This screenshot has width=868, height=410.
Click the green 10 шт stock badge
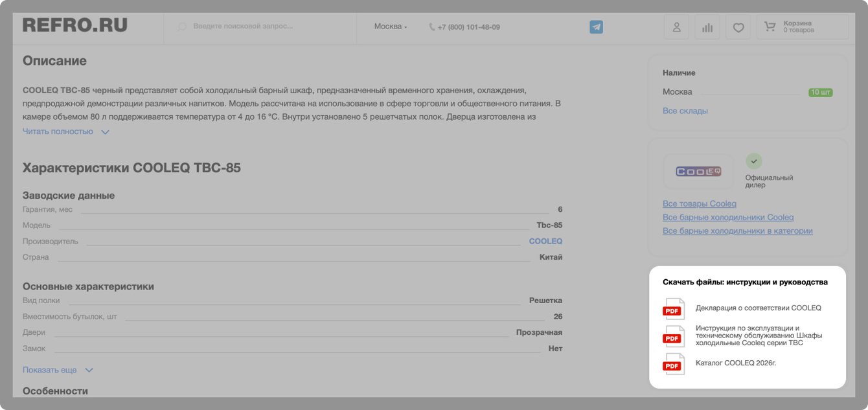click(x=820, y=93)
